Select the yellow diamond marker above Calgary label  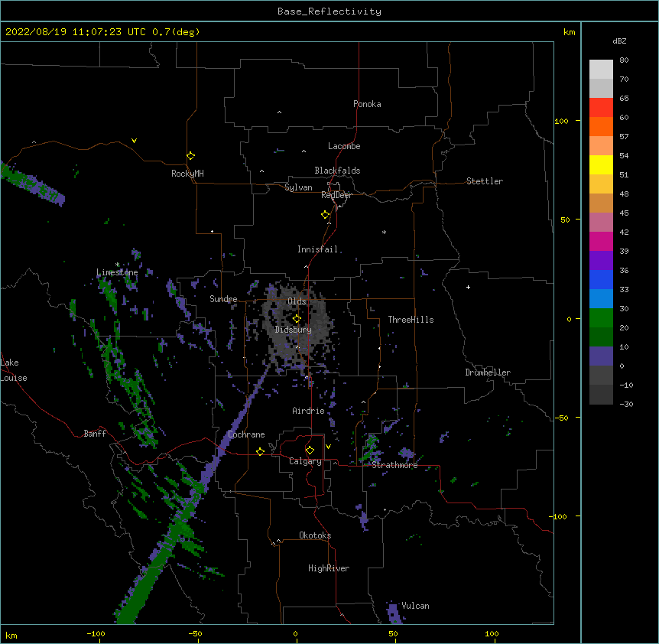pyautogui.click(x=310, y=450)
